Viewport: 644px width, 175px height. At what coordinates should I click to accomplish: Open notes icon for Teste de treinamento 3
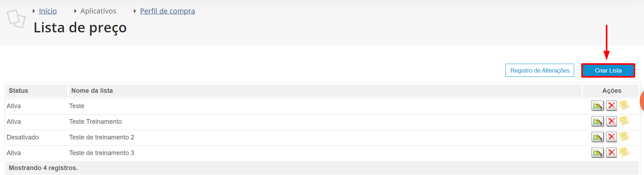[x=624, y=152]
